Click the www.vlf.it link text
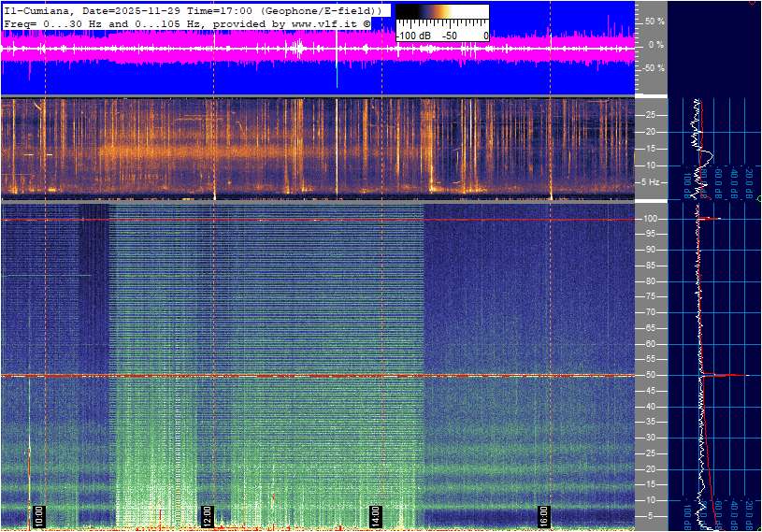This screenshot has height=532, width=762. click(x=323, y=22)
